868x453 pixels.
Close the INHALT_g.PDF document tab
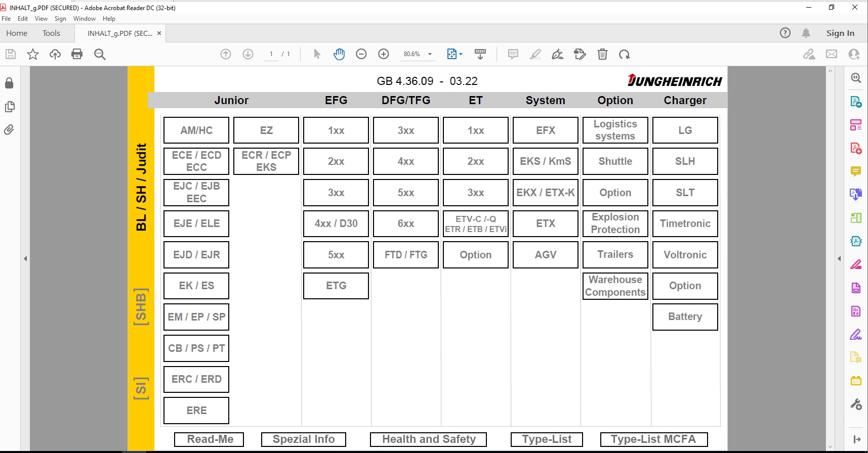[159, 33]
